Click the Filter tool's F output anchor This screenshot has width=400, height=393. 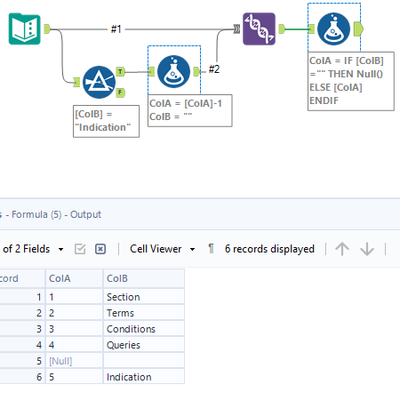pos(120,93)
